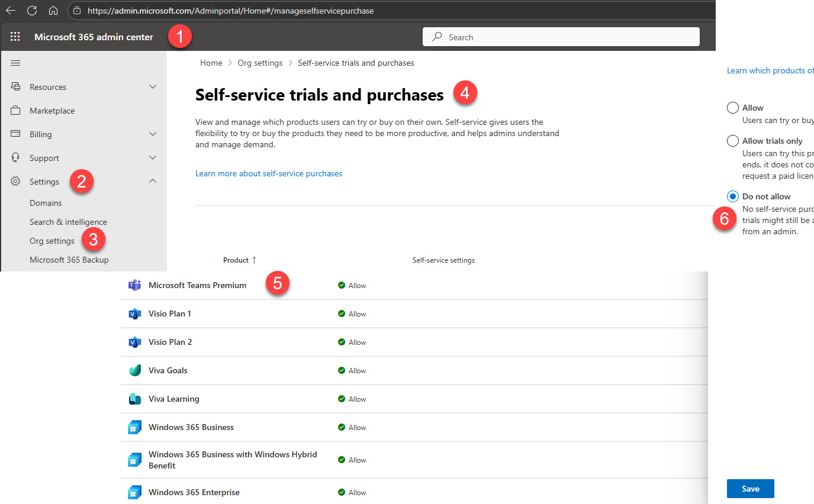Screen dimensions: 814x504
Task: Open Learn more about self-service purchases
Action: pyautogui.click(x=269, y=173)
